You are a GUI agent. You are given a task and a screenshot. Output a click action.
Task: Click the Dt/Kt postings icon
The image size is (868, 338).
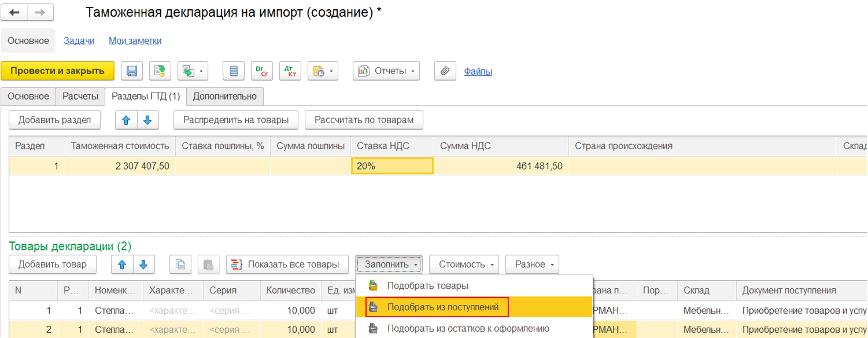(290, 71)
